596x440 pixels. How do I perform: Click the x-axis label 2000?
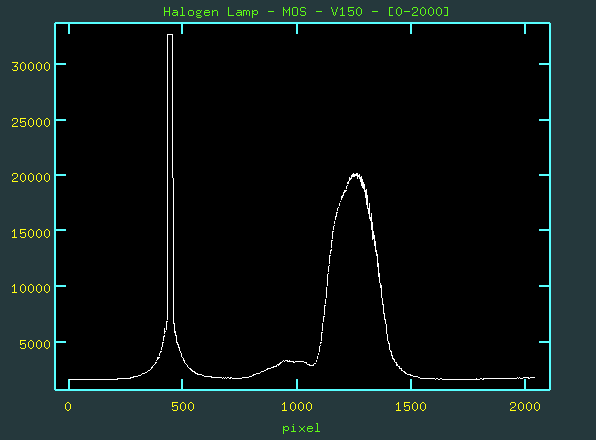[525, 407]
